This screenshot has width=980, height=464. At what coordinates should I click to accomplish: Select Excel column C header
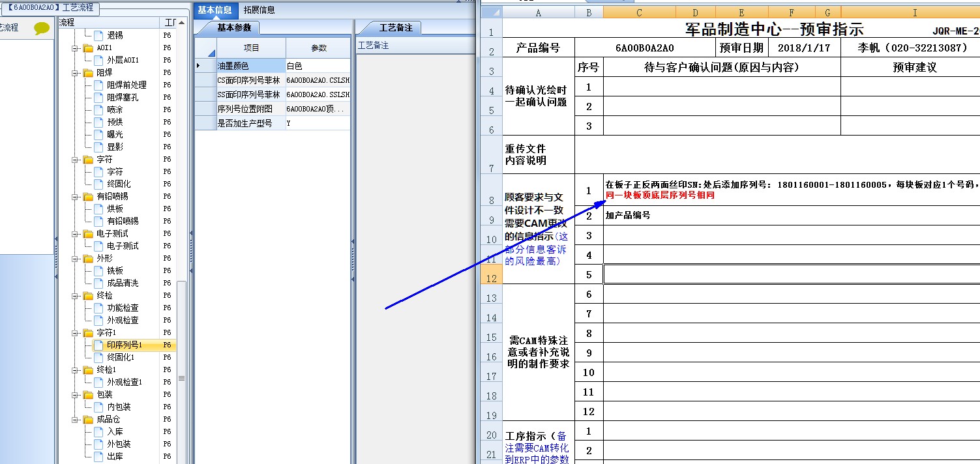(639, 12)
